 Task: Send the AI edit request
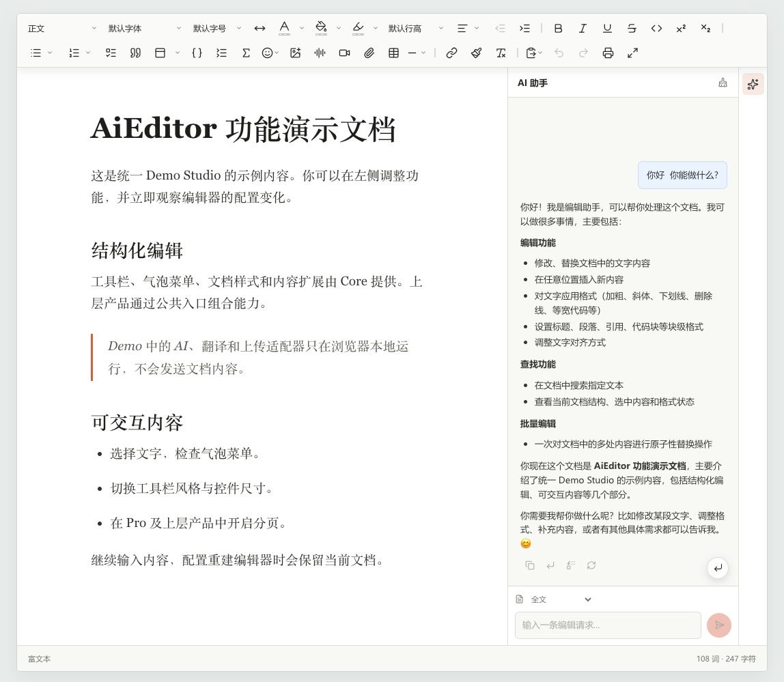tap(719, 625)
